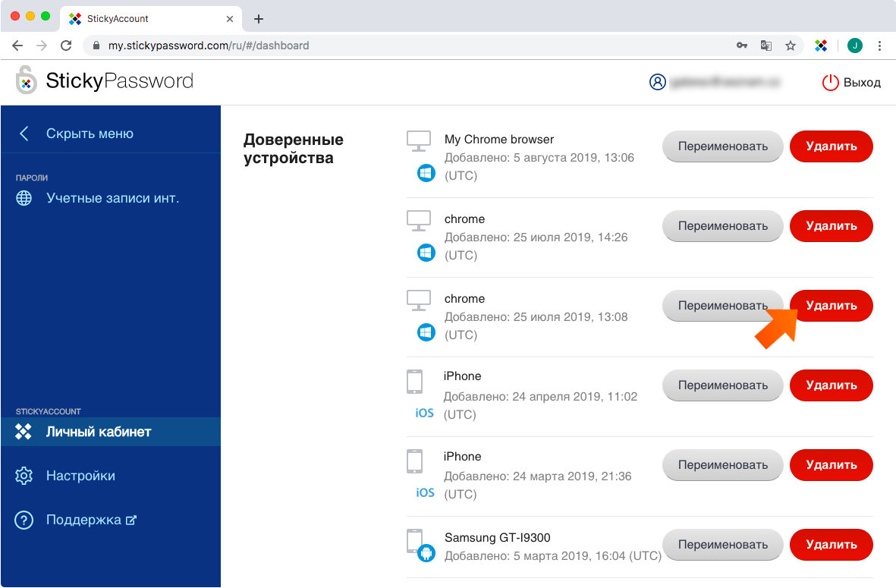Click desktop icon for My Chrome browser
896x588 pixels.
(x=419, y=141)
